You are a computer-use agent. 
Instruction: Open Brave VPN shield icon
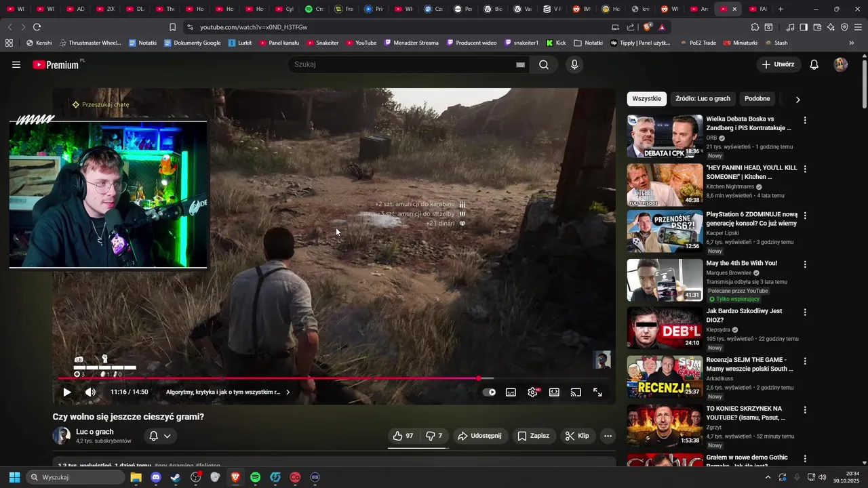coord(844,27)
